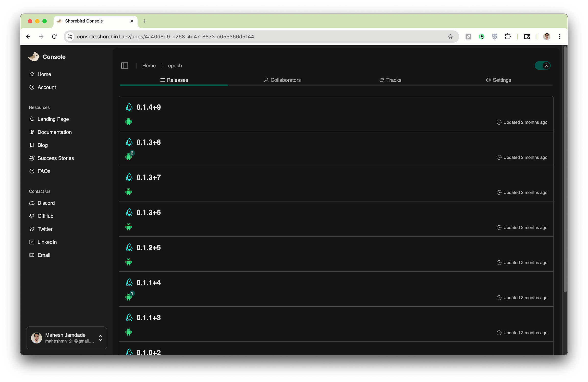
Task: Open the Settings tab
Action: tap(498, 80)
